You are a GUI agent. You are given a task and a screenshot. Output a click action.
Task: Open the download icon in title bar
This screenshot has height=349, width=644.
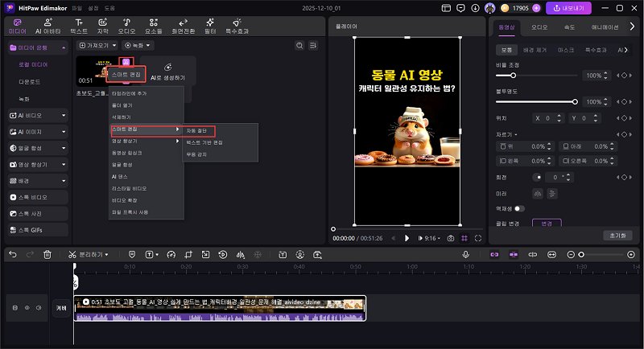475,8
